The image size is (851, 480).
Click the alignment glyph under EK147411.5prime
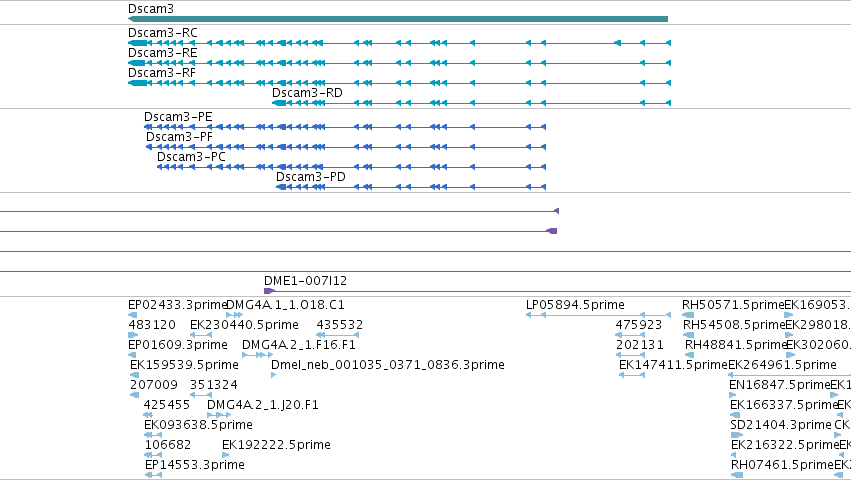[632, 375]
